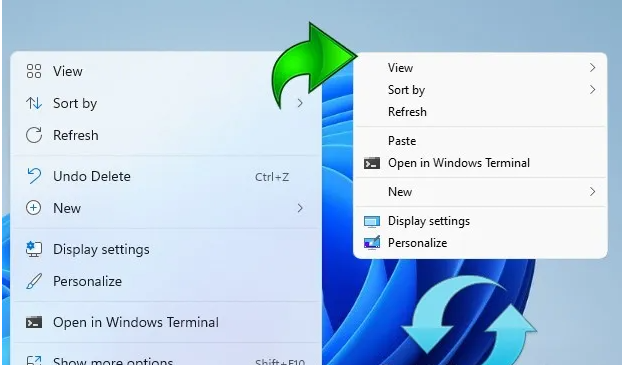623x365 pixels.
Task: Choose Sort by label in the classic right menu
Action: click(x=406, y=90)
